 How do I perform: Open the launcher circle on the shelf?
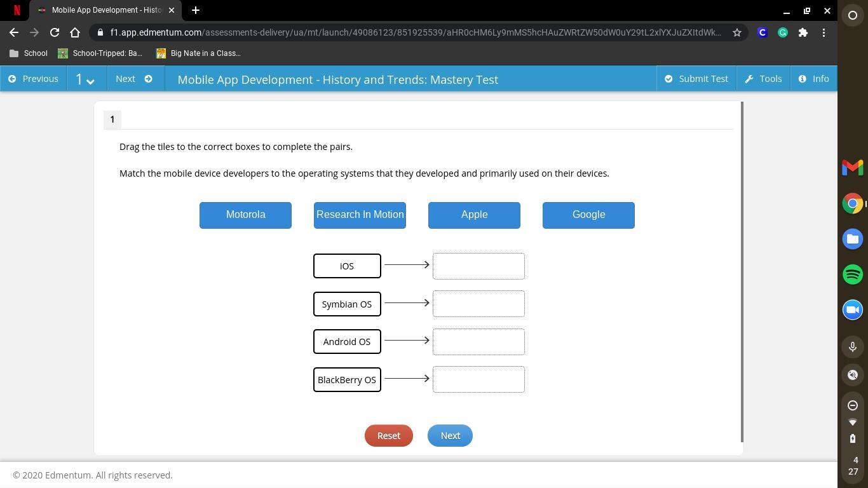pos(853,15)
